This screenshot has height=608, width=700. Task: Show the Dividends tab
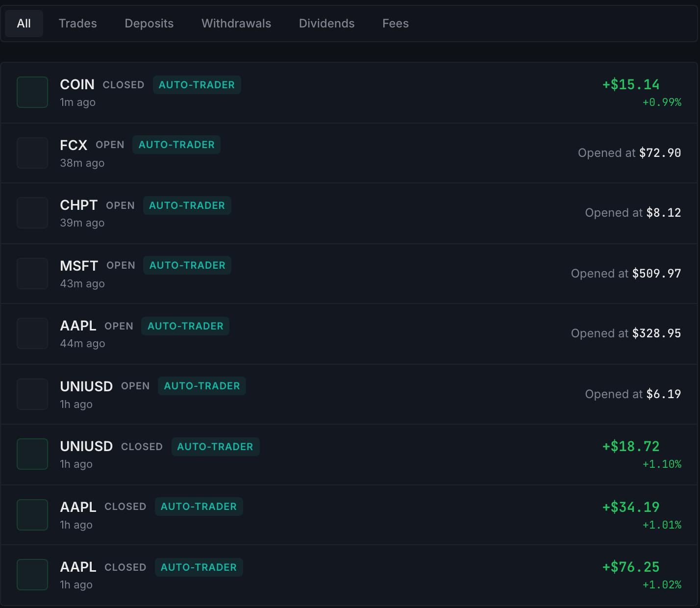[327, 24]
